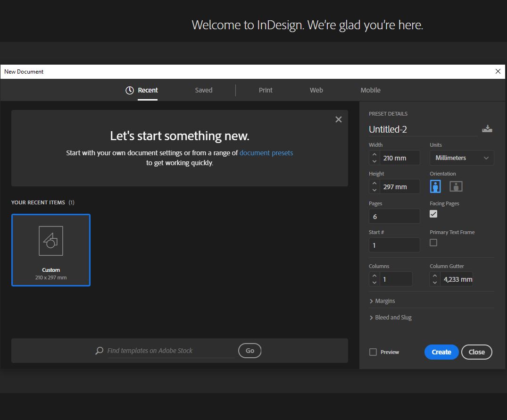The width and height of the screenshot is (507, 420).
Task: Increase the Columns count with up arrow
Action: click(x=374, y=276)
